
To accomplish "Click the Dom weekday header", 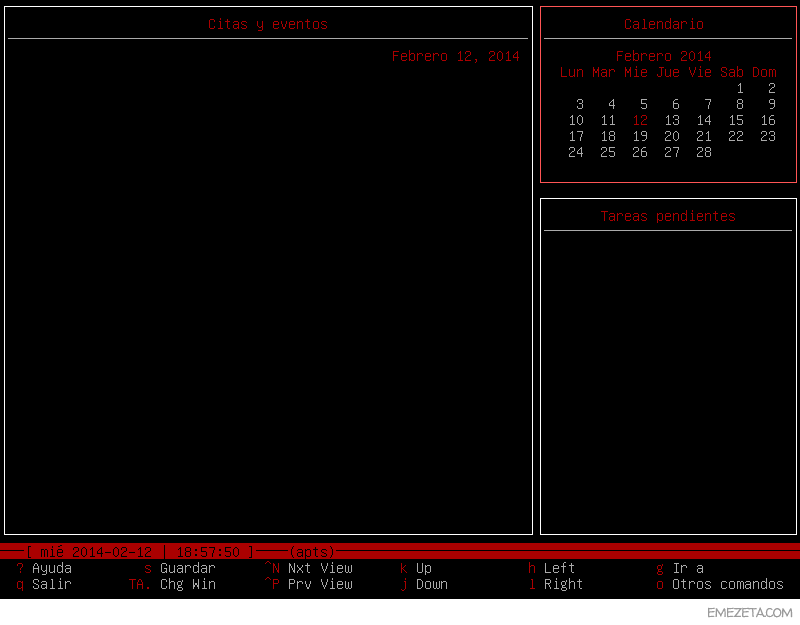I will coord(764,72).
